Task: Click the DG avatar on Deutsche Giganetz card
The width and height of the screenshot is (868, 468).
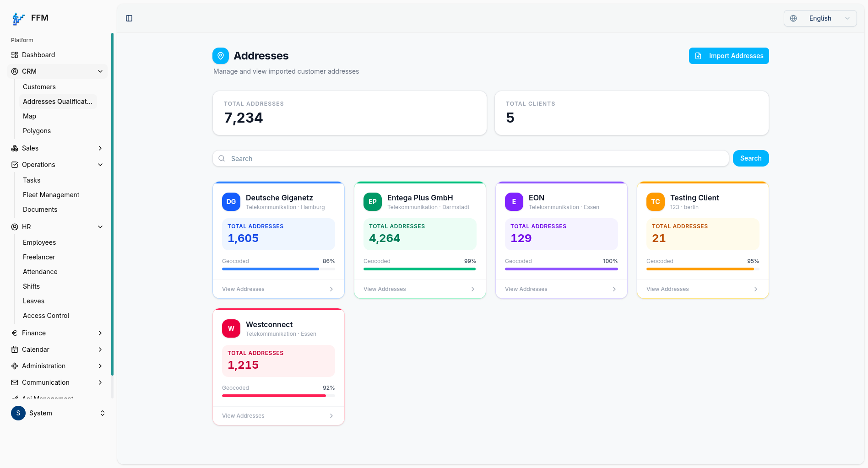Action: coord(231,202)
